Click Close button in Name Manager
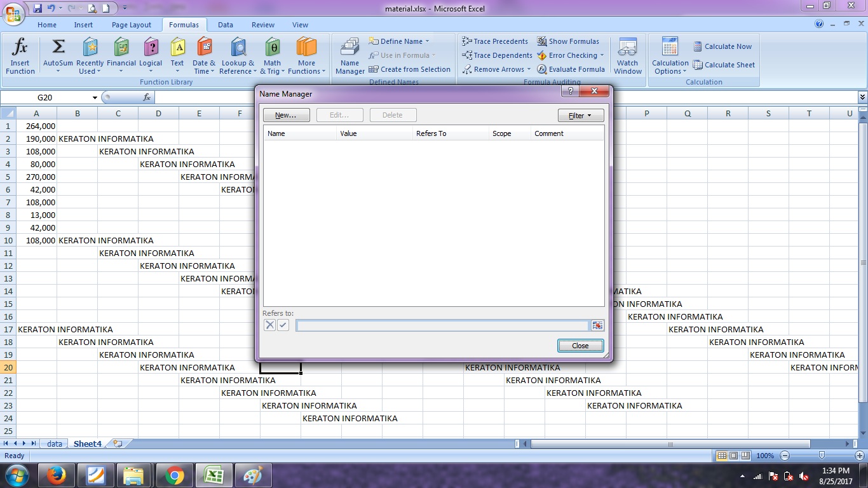The width and height of the screenshot is (868, 488). (x=580, y=346)
